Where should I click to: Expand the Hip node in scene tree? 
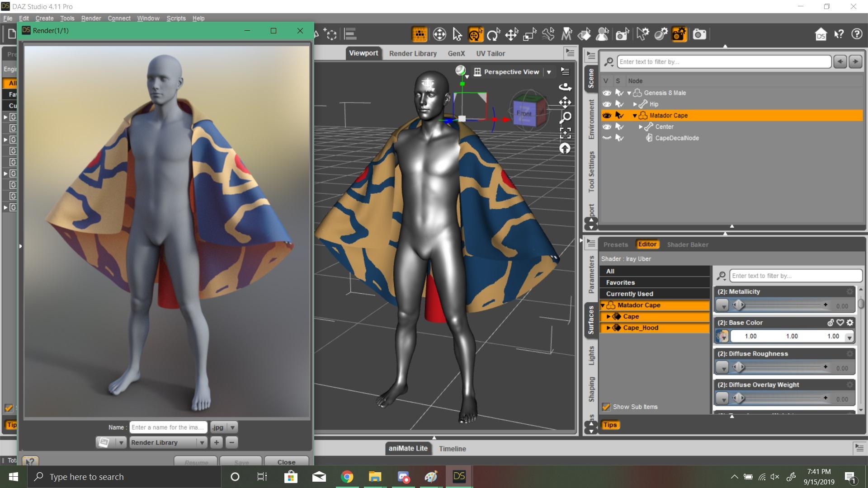pyautogui.click(x=635, y=104)
